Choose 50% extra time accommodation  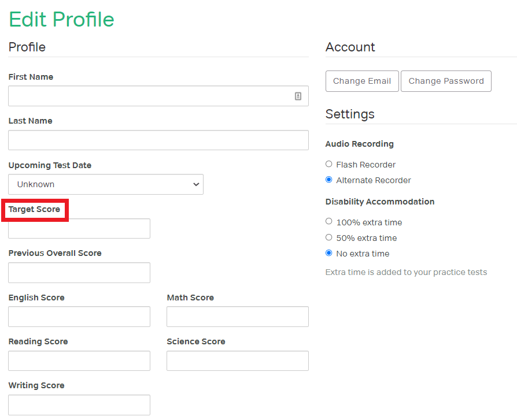coord(328,237)
